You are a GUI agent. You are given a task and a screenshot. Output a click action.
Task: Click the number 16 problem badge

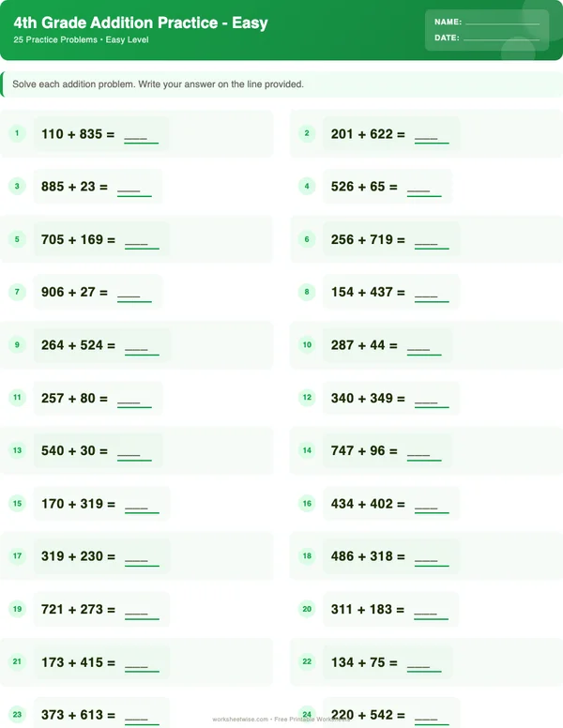(307, 504)
